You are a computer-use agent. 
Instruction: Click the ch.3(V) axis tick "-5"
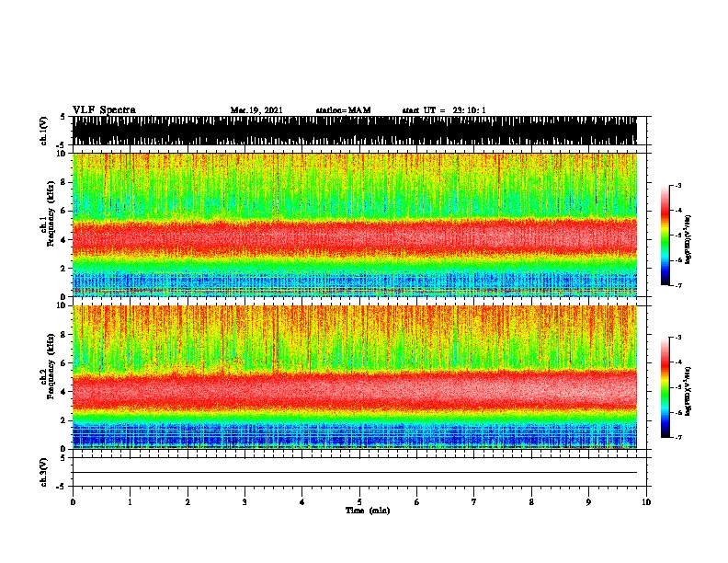click(62, 487)
